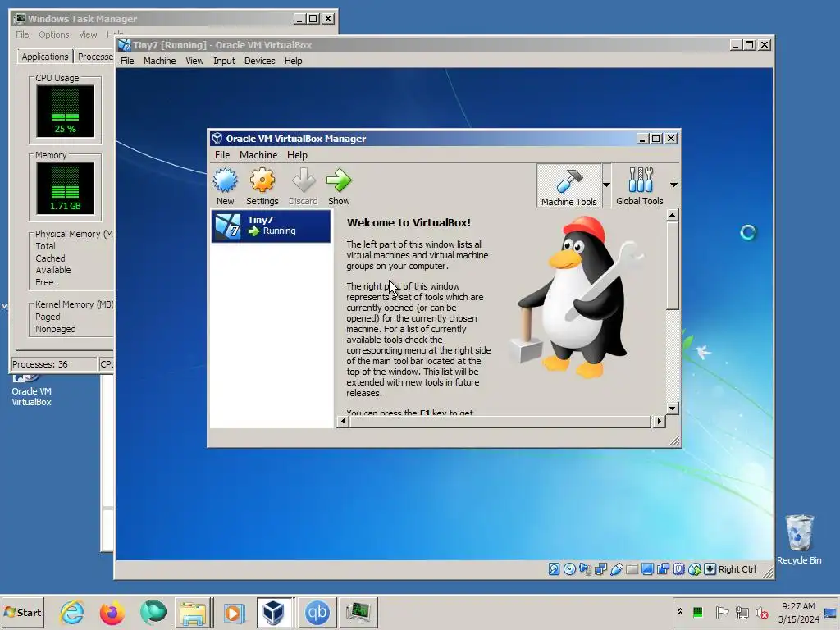
Task: Click 'Processes: 36' in Task Manager status bar
Action: pos(53,364)
